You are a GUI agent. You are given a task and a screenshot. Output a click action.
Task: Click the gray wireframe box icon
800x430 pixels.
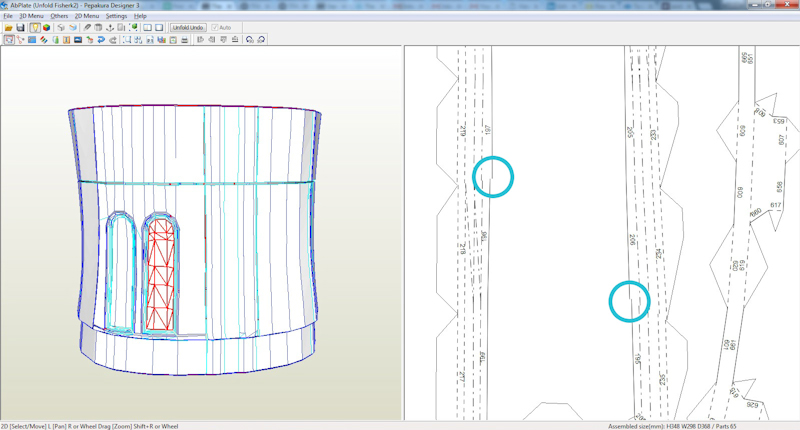click(61, 28)
